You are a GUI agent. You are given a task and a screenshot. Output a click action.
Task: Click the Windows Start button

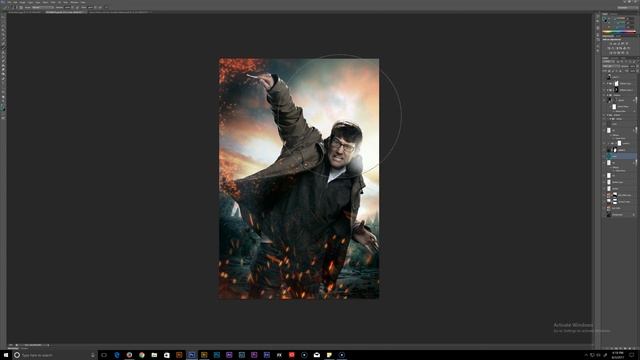(5, 355)
